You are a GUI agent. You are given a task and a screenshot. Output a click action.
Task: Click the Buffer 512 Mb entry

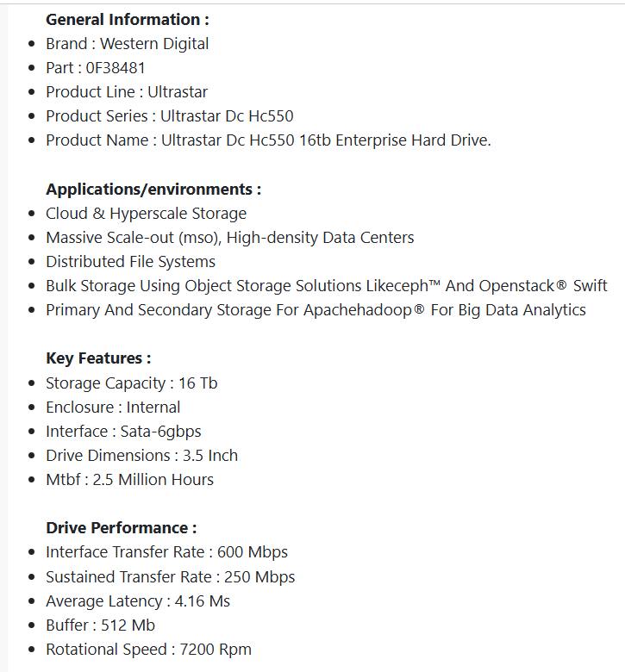tap(100, 625)
